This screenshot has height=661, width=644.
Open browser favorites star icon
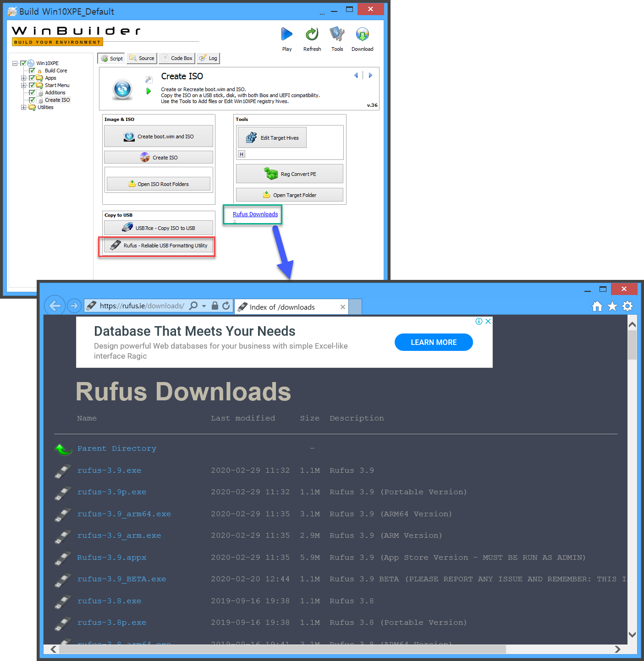(612, 306)
